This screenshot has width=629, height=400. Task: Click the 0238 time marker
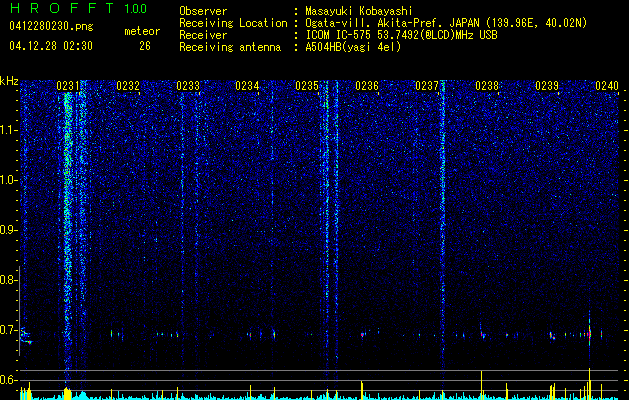click(x=487, y=86)
